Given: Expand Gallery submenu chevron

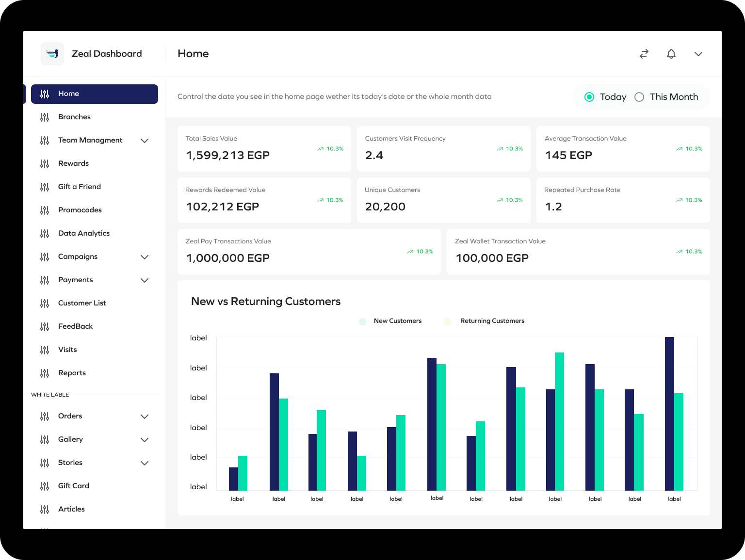Looking at the screenshot, I should pyautogui.click(x=145, y=440).
